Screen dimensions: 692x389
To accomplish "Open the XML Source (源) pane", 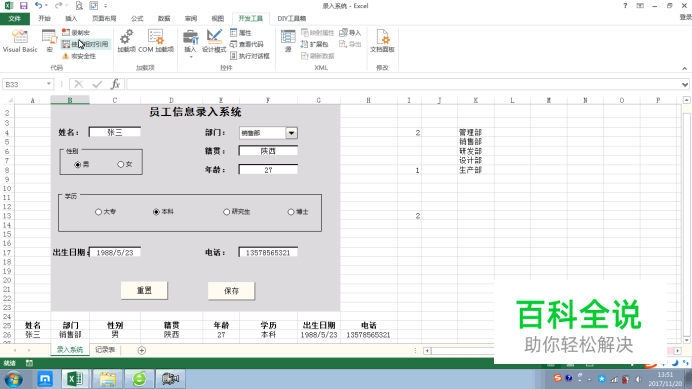I will 288,41.
